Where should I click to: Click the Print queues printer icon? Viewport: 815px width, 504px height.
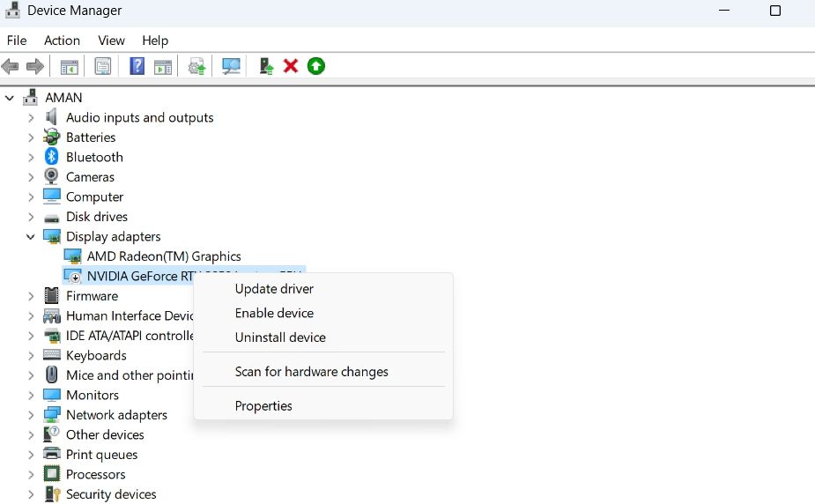pyautogui.click(x=51, y=454)
